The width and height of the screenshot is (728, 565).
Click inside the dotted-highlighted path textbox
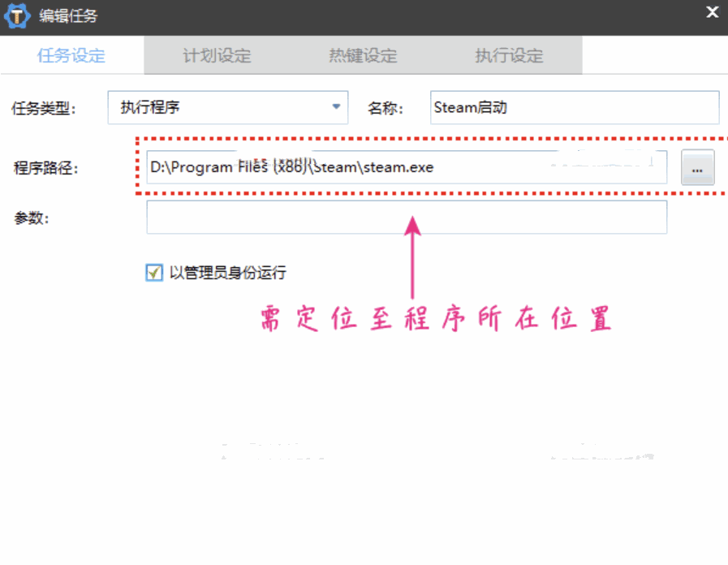coord(406,167)
